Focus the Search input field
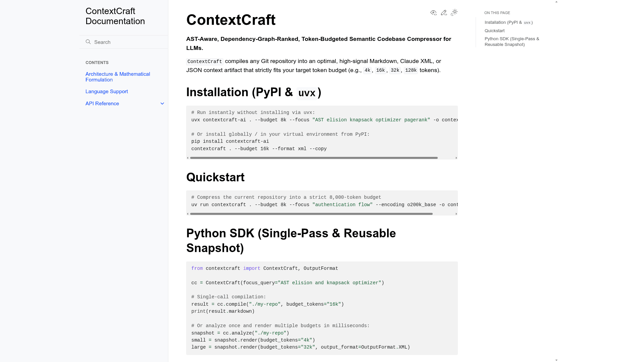Image resolution: width=644 pixels, height=362 pixels. click(124, 42)
